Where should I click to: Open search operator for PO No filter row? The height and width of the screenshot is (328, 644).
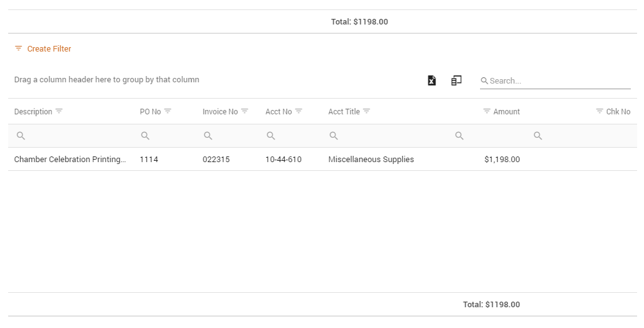[x=145, y=136]
